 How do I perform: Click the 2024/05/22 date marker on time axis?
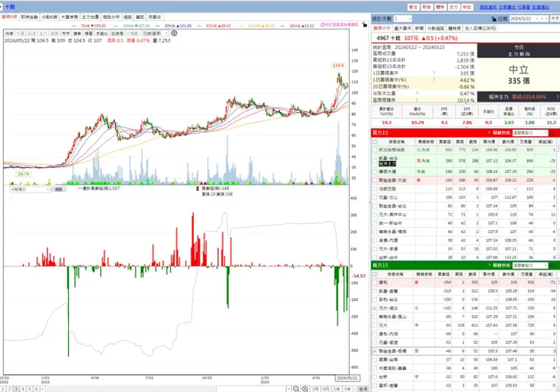coord(347,378)
